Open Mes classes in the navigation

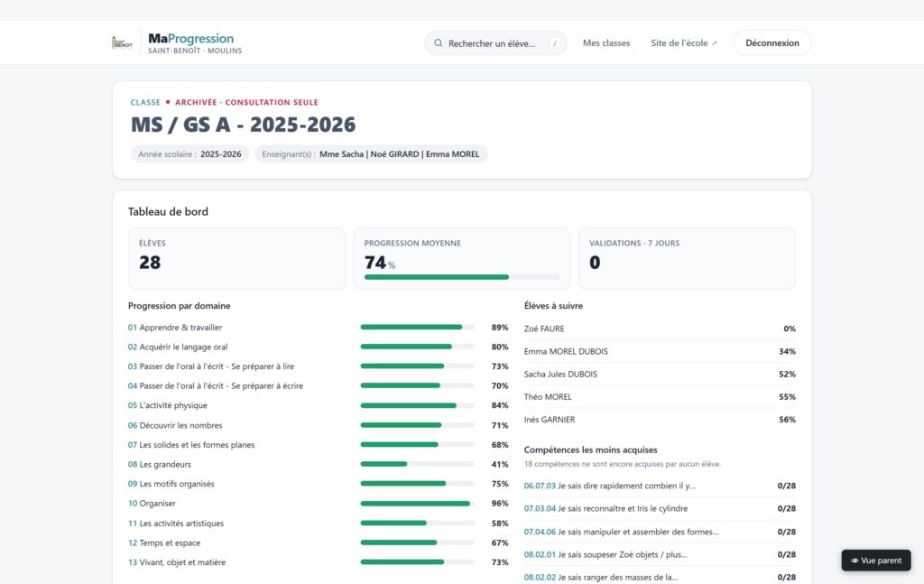click(606, 43)
